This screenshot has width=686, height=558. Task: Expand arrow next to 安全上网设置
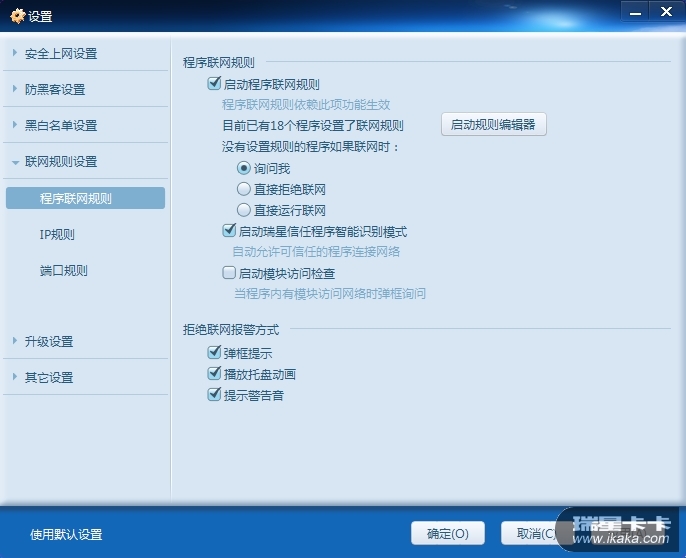click(15, 53)
